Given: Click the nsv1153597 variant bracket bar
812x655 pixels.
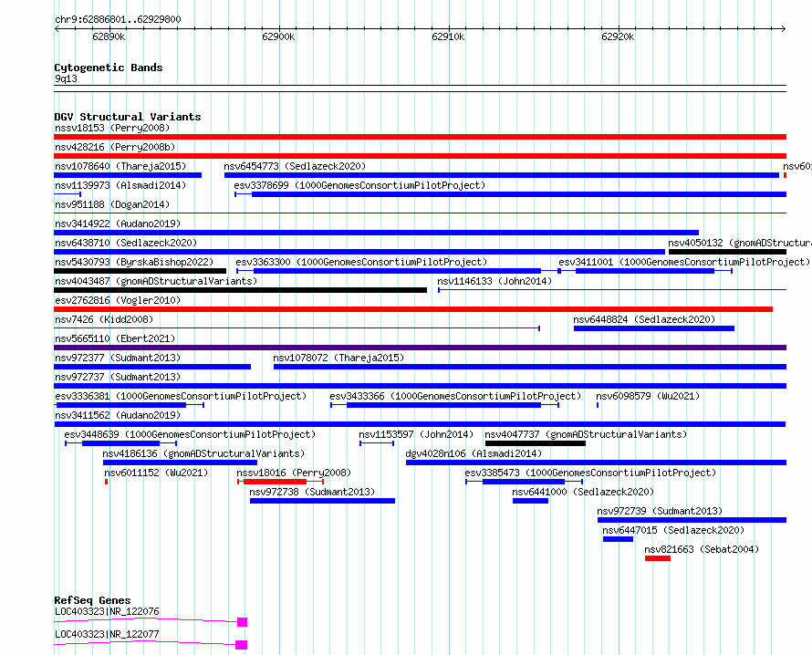Looking at the screenshot, I should (x=377, y=443).
